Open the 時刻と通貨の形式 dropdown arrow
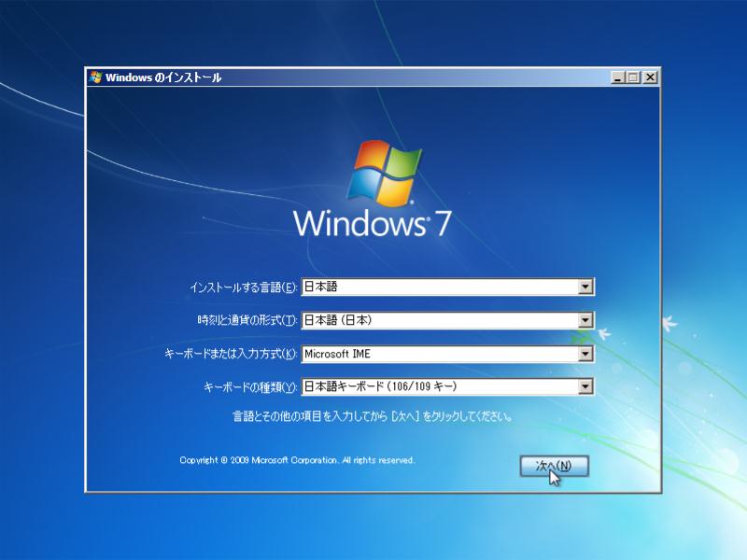This screenshot has width=747, height=560. (x=585, y=320)
